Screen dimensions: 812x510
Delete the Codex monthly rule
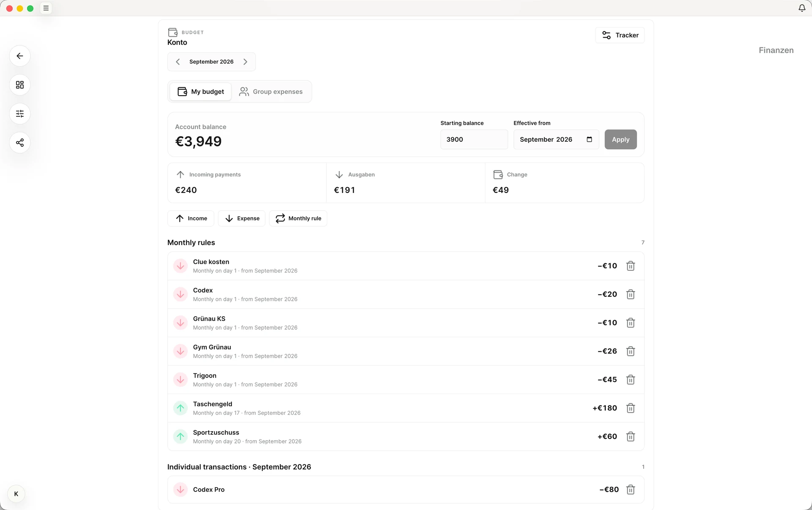[x=631, y=294]
